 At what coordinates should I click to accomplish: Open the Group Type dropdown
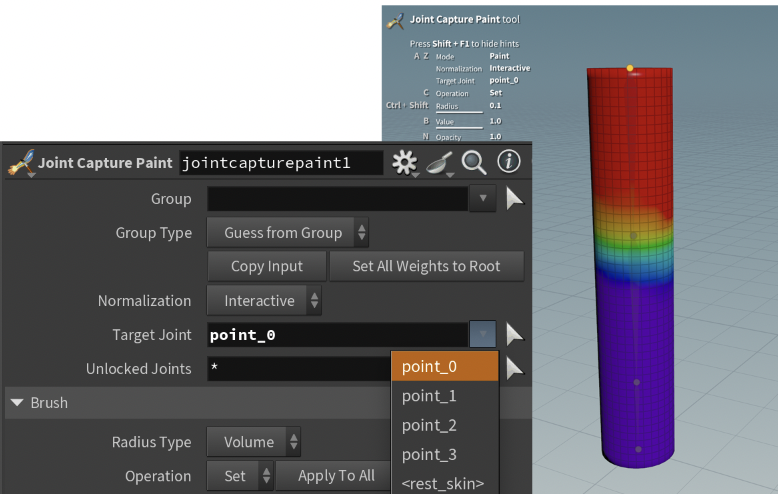pyautogui.click(x=288, y=233)
